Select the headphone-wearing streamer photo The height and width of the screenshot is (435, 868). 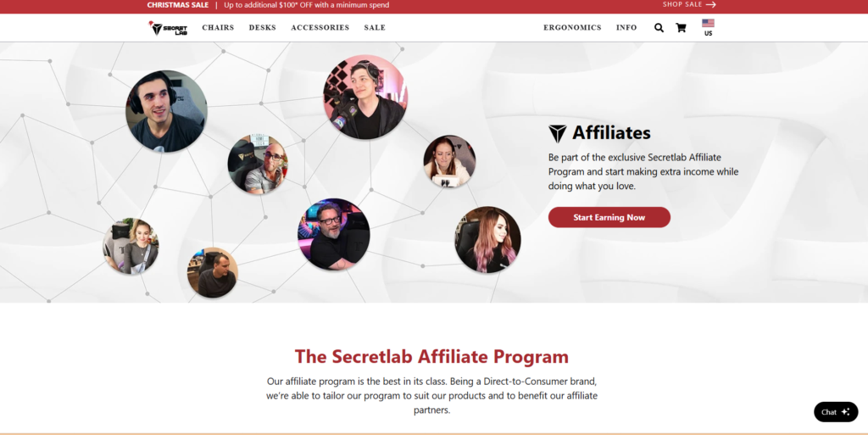coord(167,111)
